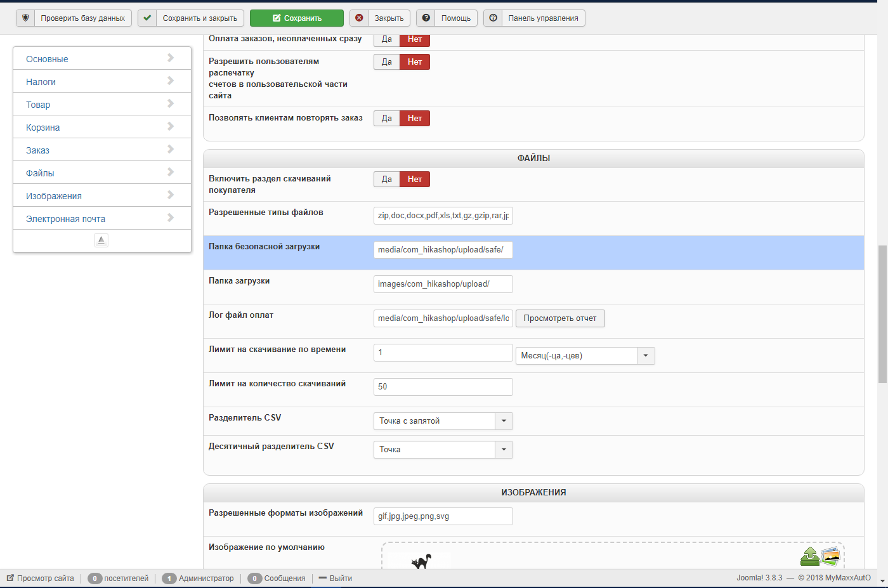The image size is (888, 588).
Task: Focus the safe upload folder field
Action: tap(443, 250)
